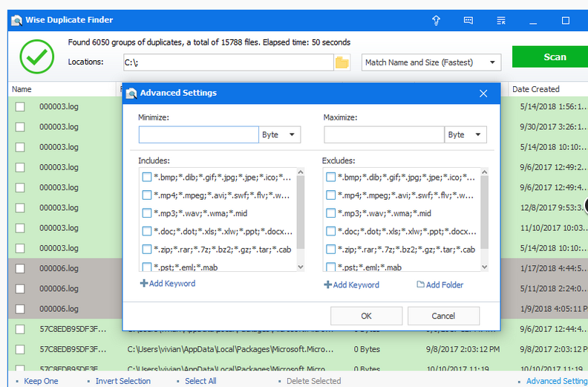The height and width of the screenshot is (387, 588).
Task: Open the Match Name and Size dropdown
Action: 431,62
